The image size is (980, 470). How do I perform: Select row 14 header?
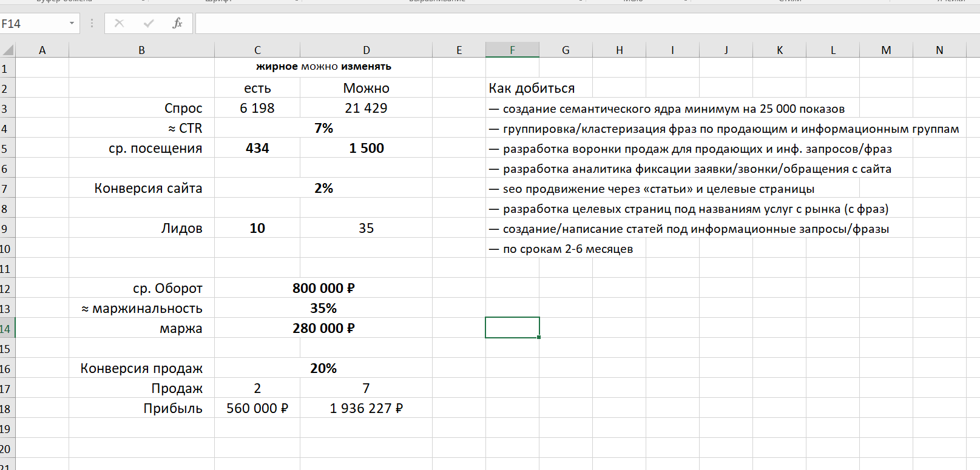click(x=6, y=329)
